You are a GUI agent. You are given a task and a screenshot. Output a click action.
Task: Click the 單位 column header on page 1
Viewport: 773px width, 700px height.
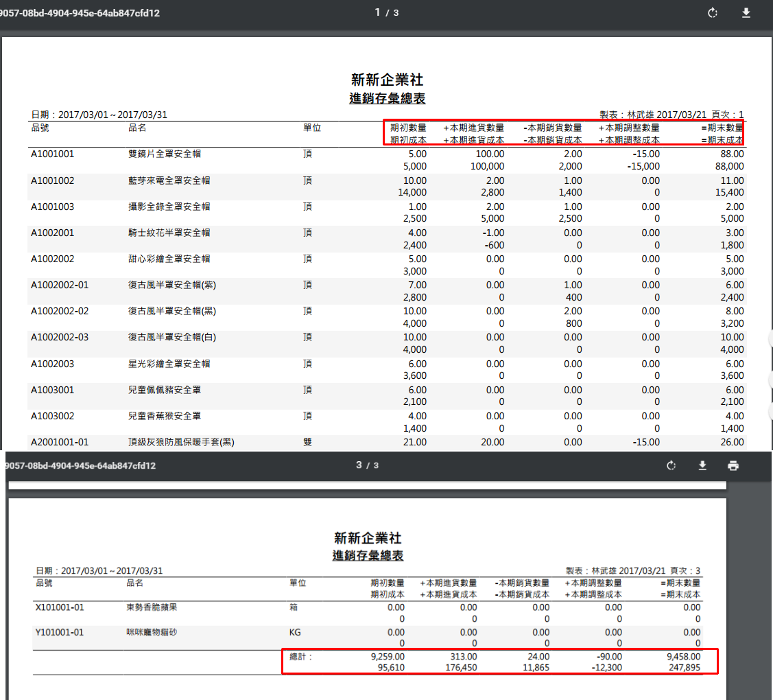point(312,128)
